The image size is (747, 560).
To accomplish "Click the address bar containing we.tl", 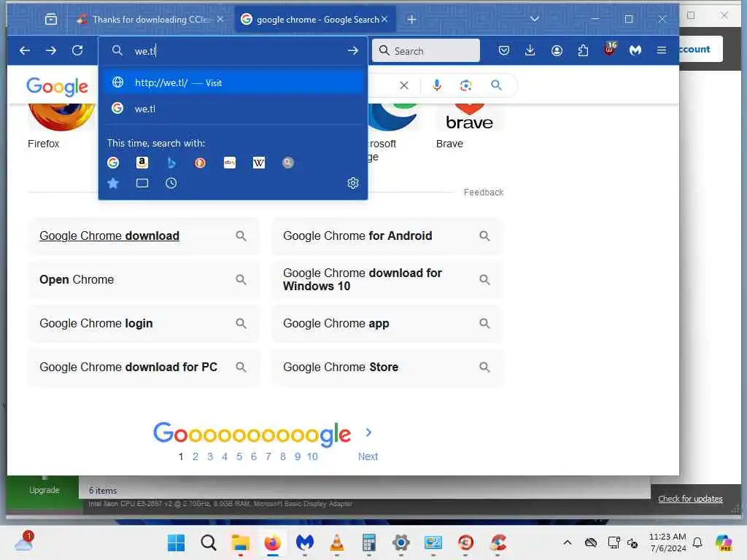I will click(x=233, y=50).
